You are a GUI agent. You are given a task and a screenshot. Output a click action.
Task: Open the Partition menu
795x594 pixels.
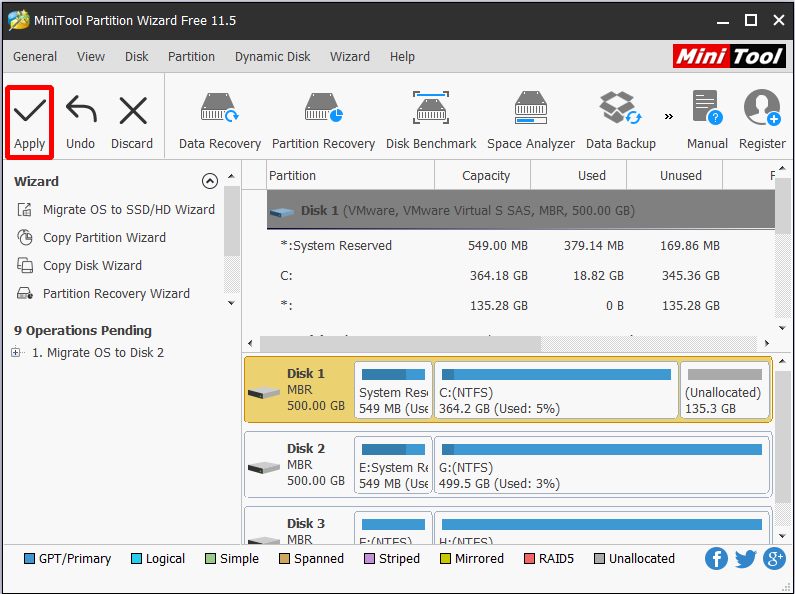[191, 57]
